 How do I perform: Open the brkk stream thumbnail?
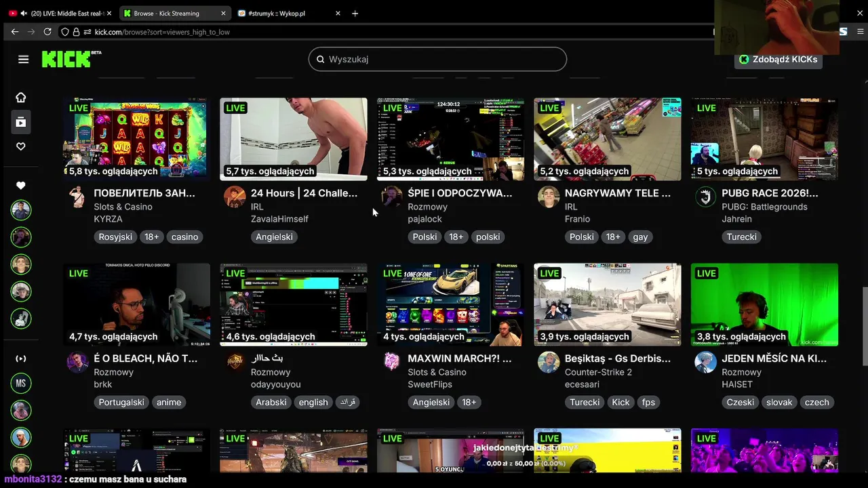136,304
